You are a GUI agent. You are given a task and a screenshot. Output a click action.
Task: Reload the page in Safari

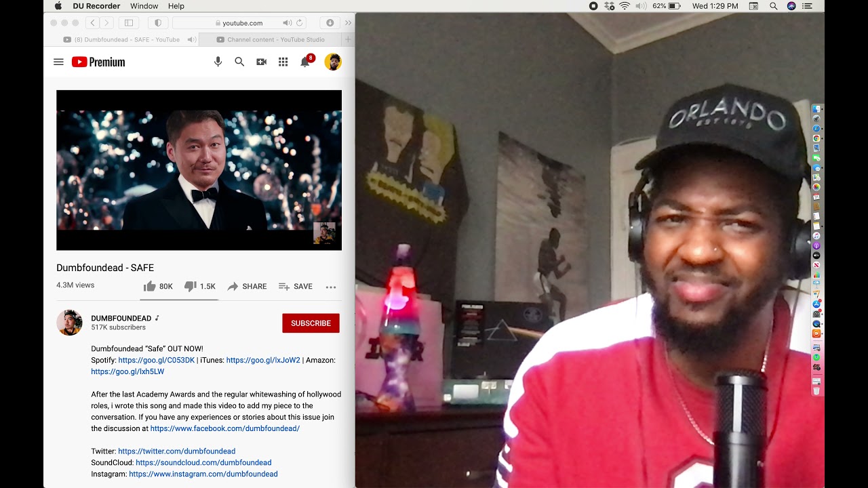(300, 22)
